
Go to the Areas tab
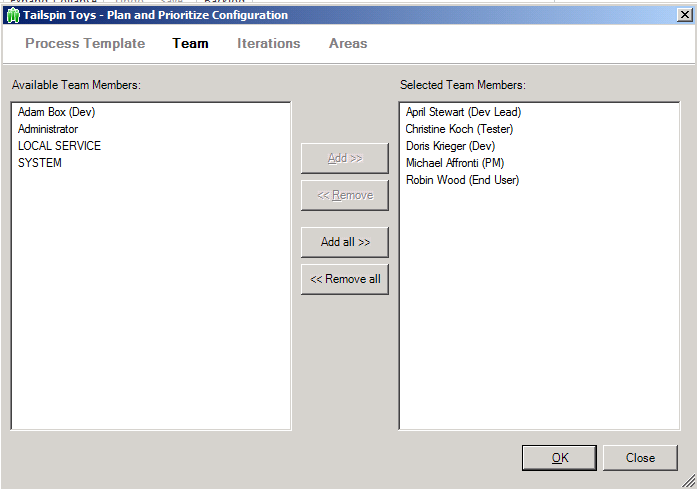348,44
